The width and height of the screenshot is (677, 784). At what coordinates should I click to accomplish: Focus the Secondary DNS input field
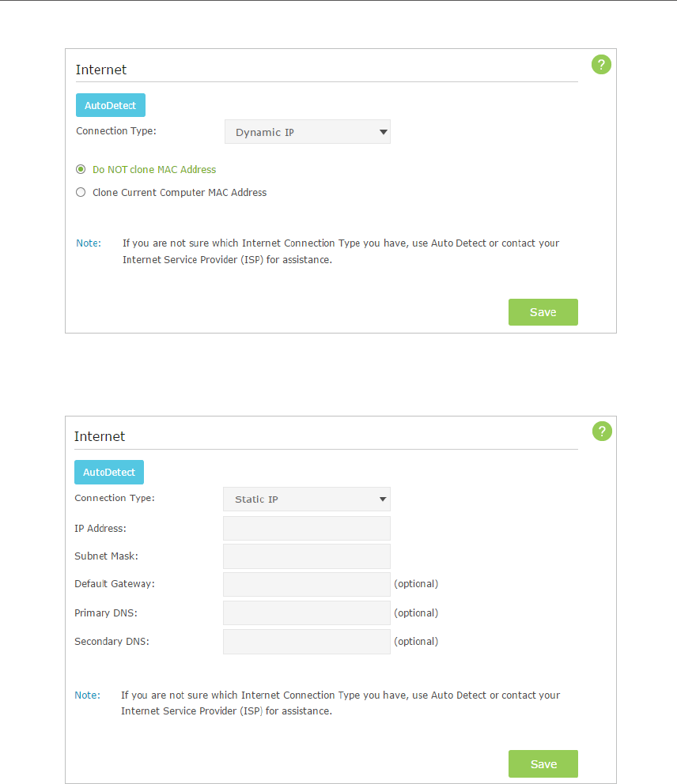tap(306, 642)
